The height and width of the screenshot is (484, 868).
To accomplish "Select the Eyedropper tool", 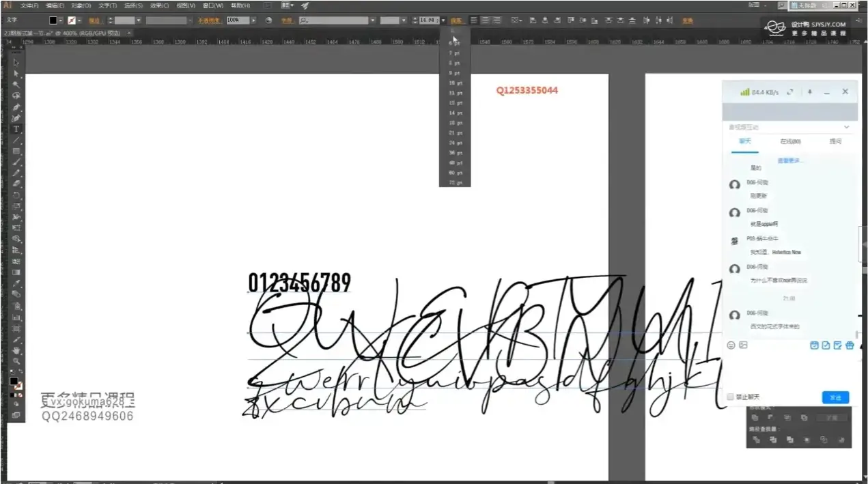I will coord(16,283).
